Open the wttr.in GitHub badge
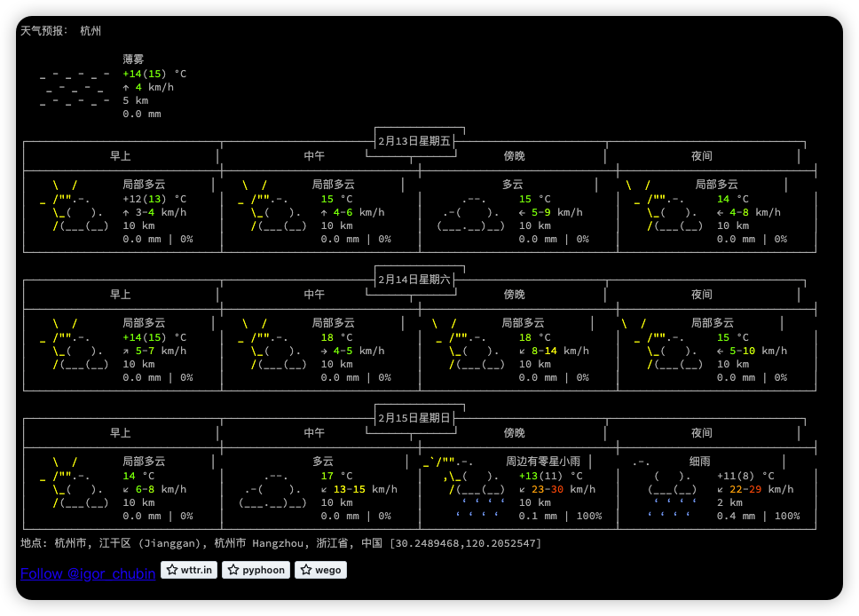 (188, 570)
